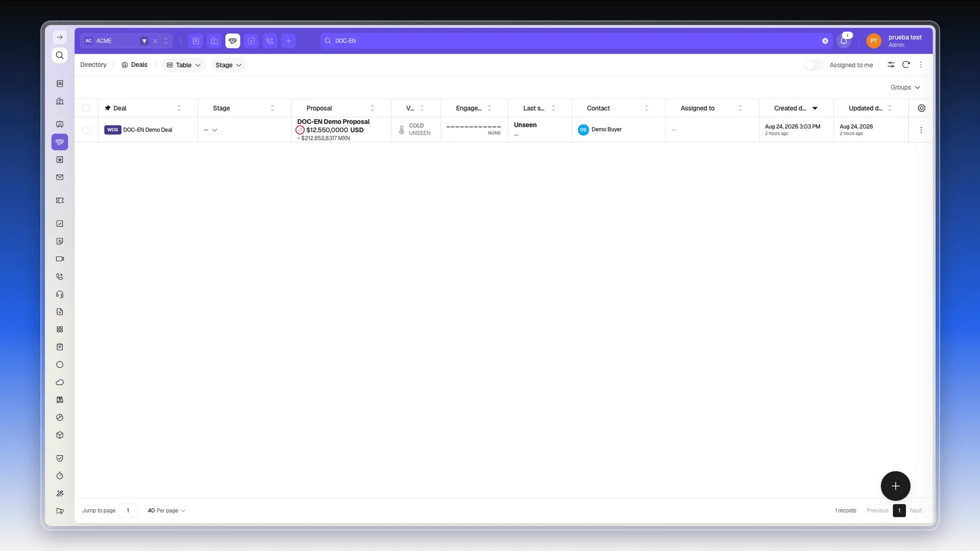Image resolution: width=980 pixels, height=551 pixels.
Task: Check the DOC-EN Demo Deal row checkbox
Action: [x=86, y=130]
